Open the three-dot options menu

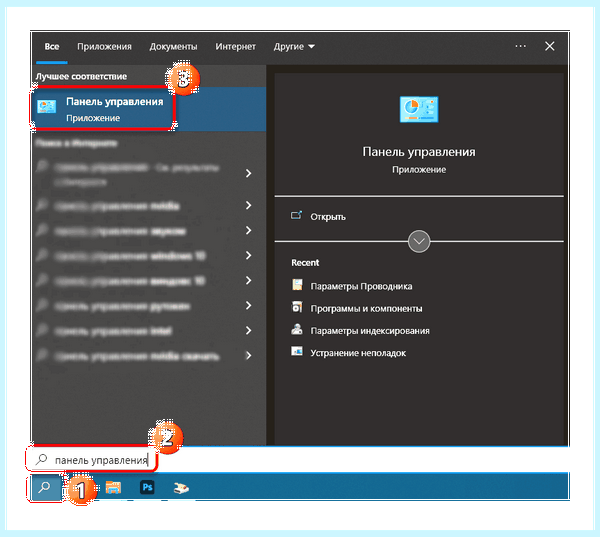coord(520,46)
